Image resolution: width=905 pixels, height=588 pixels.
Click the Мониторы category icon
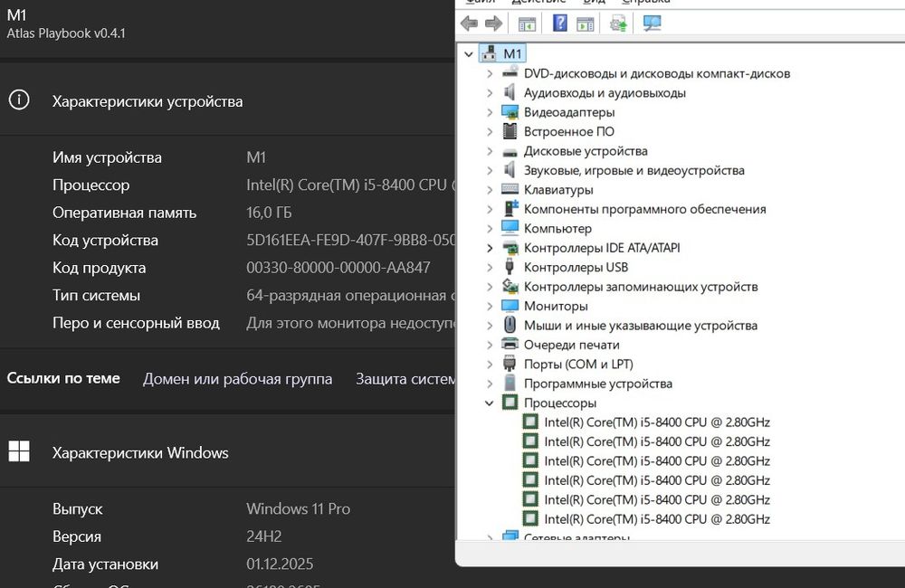tap(510, 305)
